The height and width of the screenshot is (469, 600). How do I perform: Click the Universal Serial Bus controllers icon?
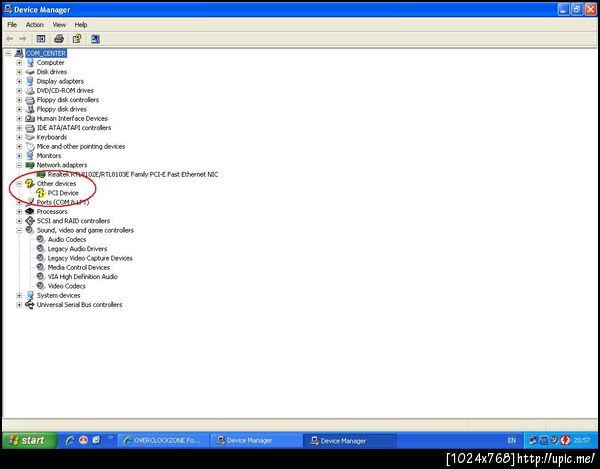pyautogui.click(x=30, y=305)
